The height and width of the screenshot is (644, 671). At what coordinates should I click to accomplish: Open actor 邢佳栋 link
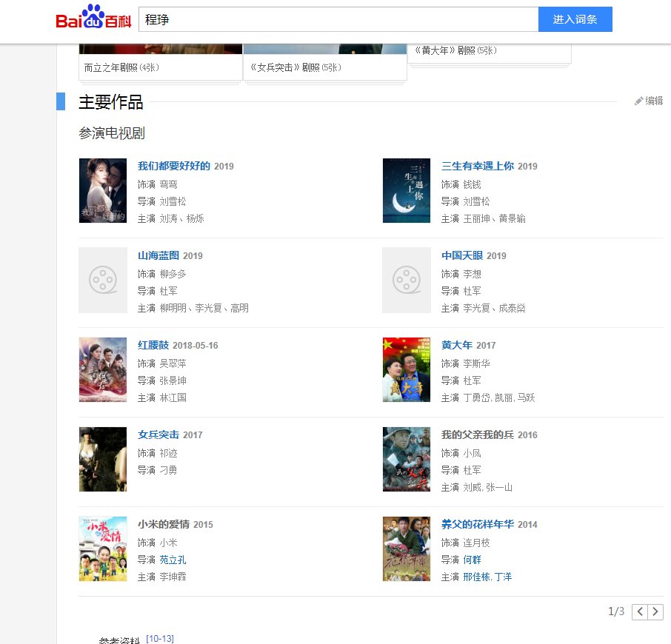pos(477,577)
